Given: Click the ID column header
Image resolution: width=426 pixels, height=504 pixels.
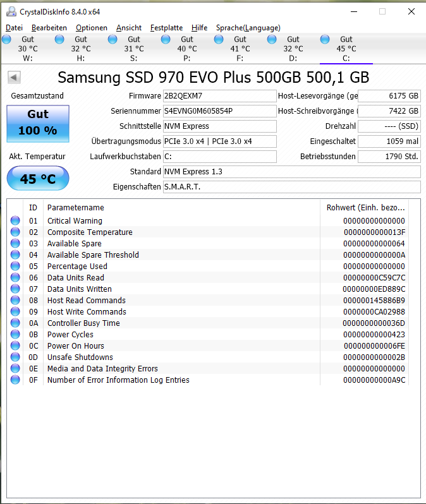Looking at the screenshot, I should pos(33,208).
